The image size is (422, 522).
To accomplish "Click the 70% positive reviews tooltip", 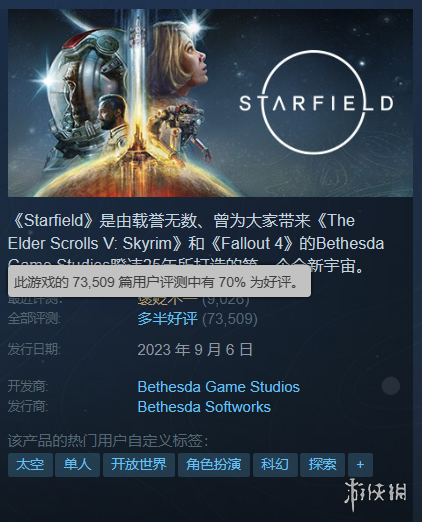I will pyautogui.click(x=159, y=282).
